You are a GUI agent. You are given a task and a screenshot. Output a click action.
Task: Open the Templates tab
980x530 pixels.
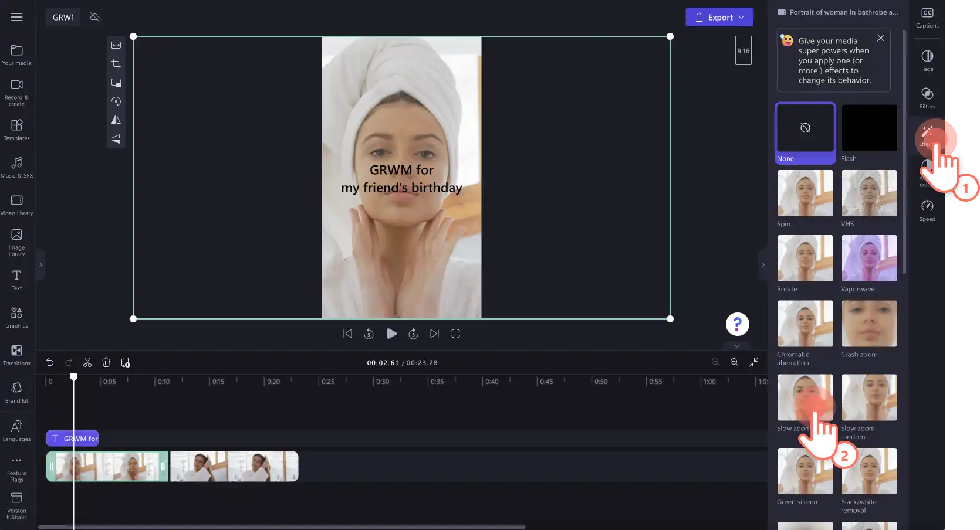pos(17,130)
